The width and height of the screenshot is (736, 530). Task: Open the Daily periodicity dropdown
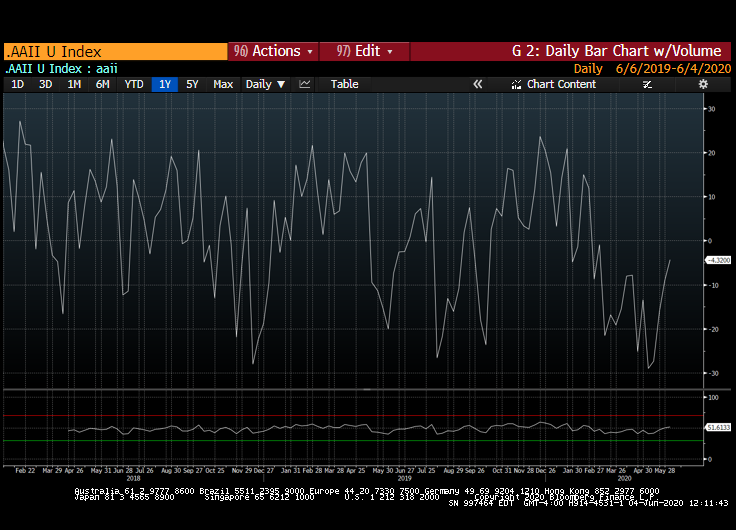pos(265,84)
